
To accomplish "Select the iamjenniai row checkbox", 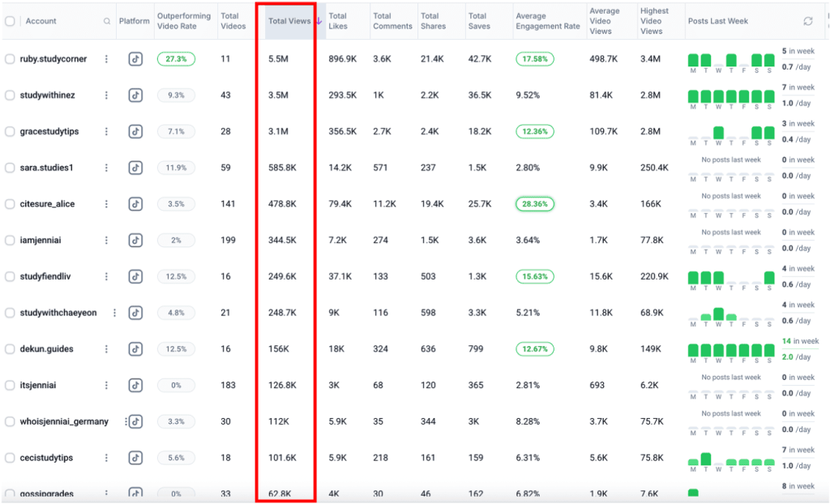I will coord(10,241).
